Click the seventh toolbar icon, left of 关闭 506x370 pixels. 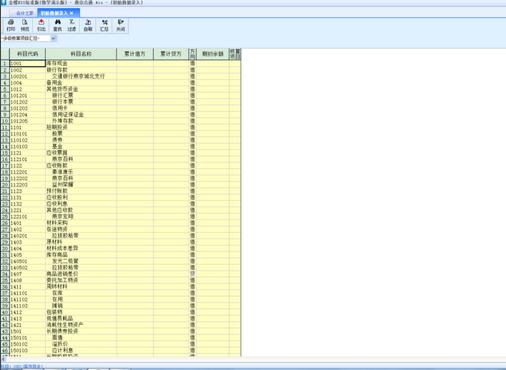click(104, 25)
